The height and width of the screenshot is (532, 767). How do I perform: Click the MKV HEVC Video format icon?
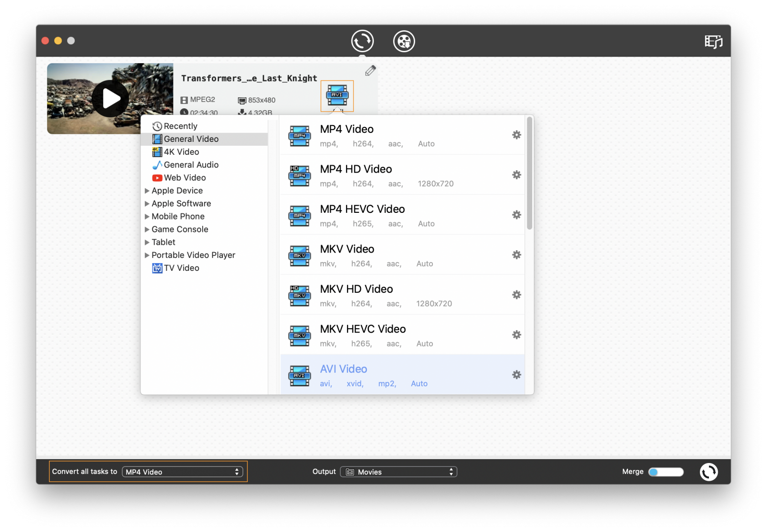[x=300, y=336]
